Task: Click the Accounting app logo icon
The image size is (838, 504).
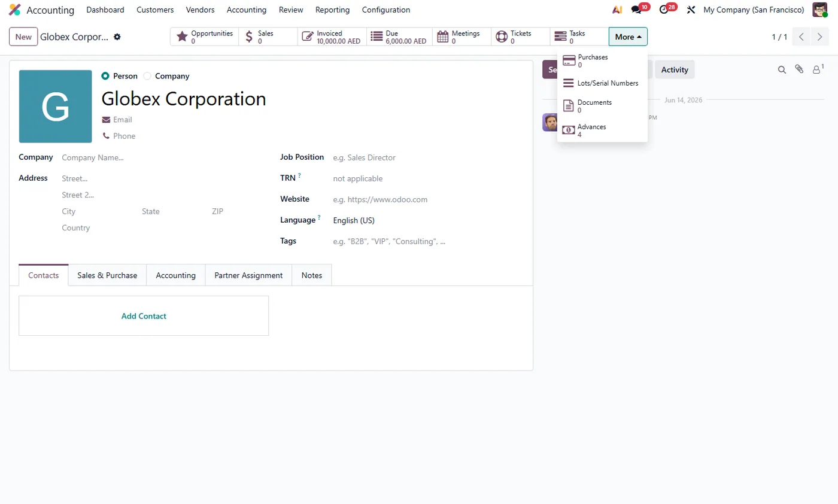Action: [14, 10]
